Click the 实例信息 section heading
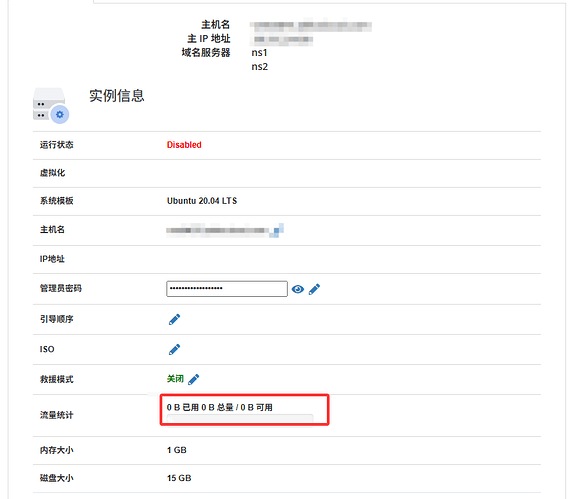This screenshot has height=499, width=571. (117, 96)
